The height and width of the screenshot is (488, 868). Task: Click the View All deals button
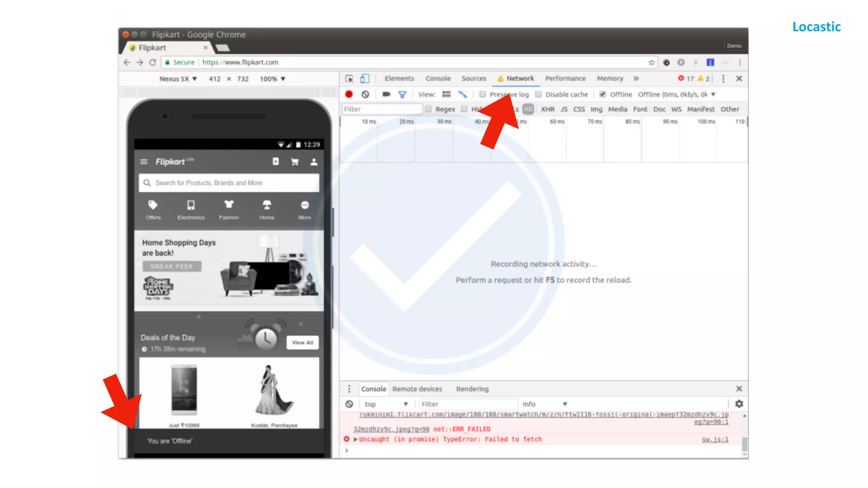[302, 342]
